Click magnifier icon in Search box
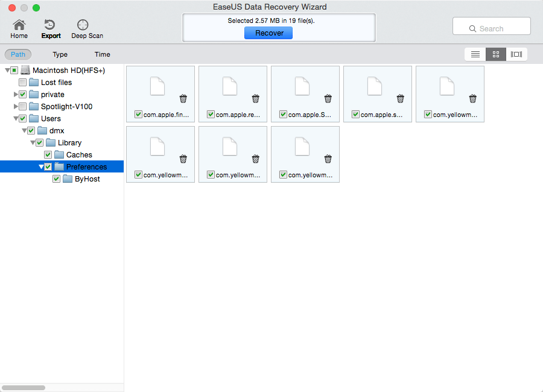Viewport: 543px width, 392px height. click(472, 29)
